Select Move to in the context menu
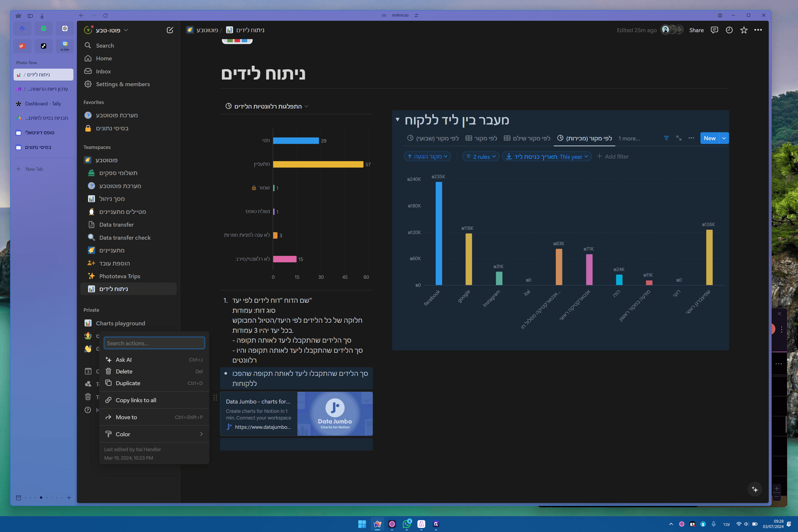 click(x=154, y=417)
